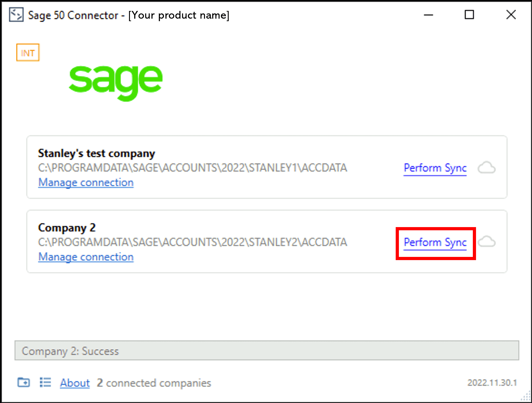
Task: Select the Stanley's test company heading
Action: [x=96, y=153]
